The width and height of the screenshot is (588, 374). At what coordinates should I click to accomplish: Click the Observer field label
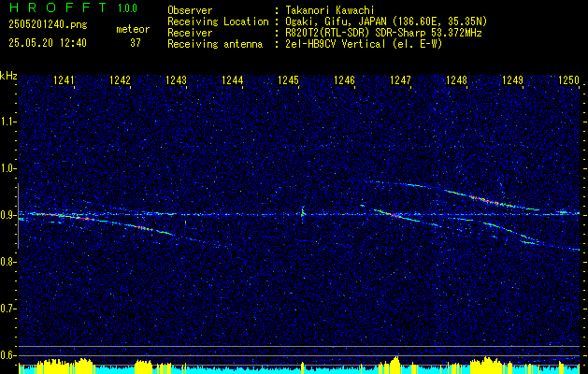click(190, 10)
